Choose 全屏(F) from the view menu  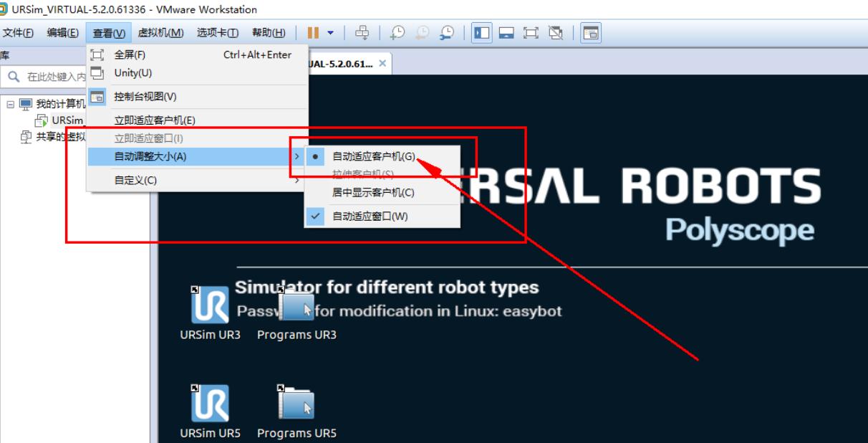coord(197,55)
